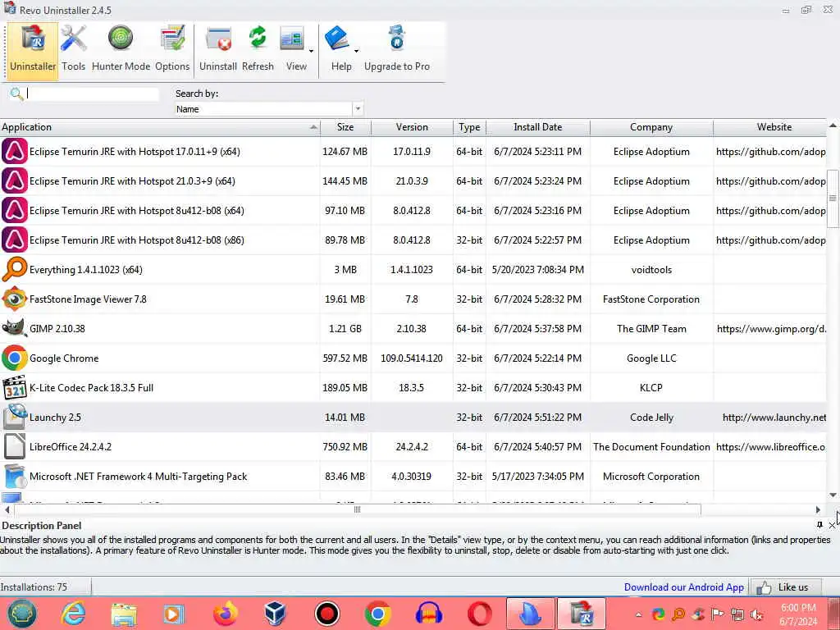Click horizontal scrollbar left arrow
The image size is (840, 630).
pyautogui.click(x=7, y=509)
